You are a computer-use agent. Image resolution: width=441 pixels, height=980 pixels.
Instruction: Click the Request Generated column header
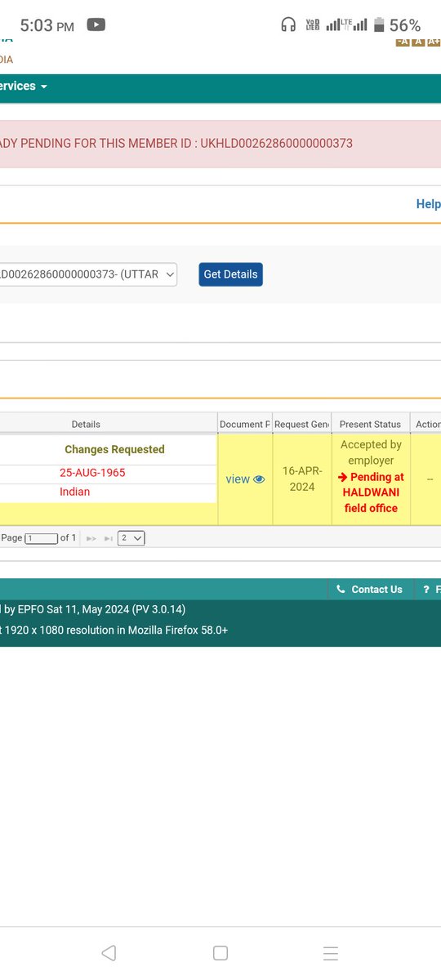click(x=301, y=425)
